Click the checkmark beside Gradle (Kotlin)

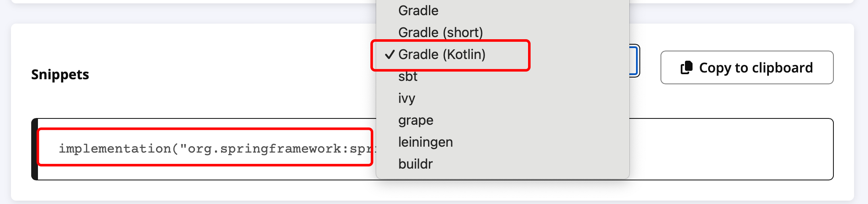click(390, 54)
